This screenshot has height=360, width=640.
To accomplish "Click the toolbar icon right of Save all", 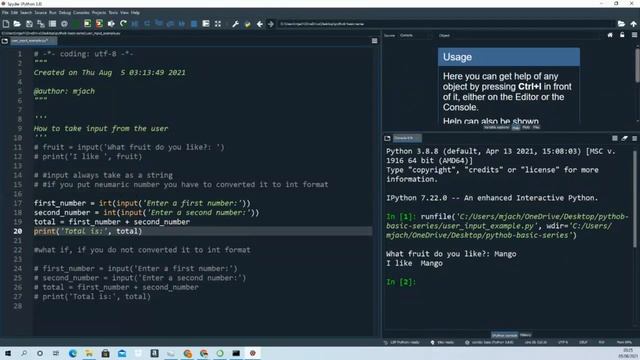I will click(52, 24).
